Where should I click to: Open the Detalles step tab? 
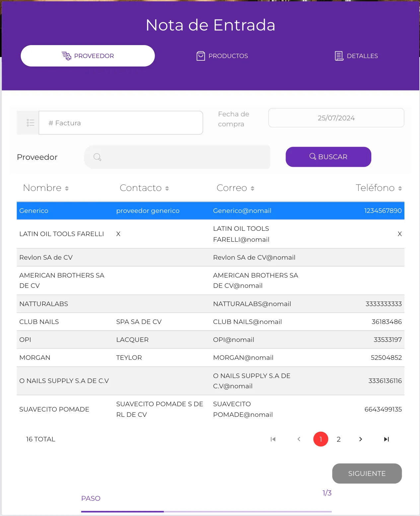(356, 56)
